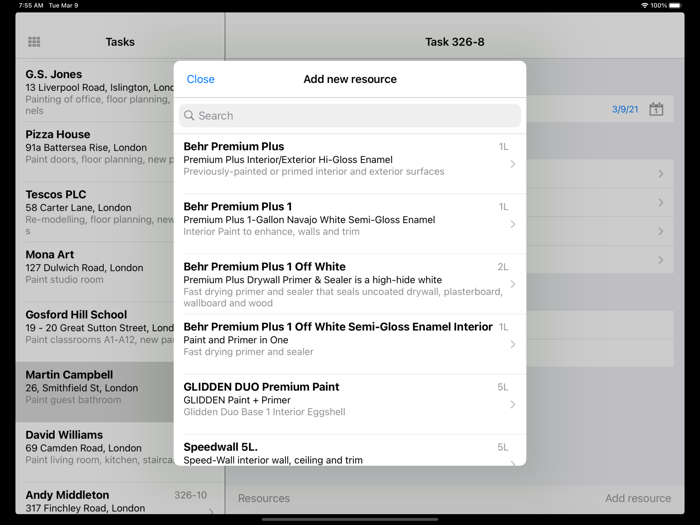Open the Semi-Gloss Enamel Interior row chevron
The image size is (700, 525).
tap(513, 344)
